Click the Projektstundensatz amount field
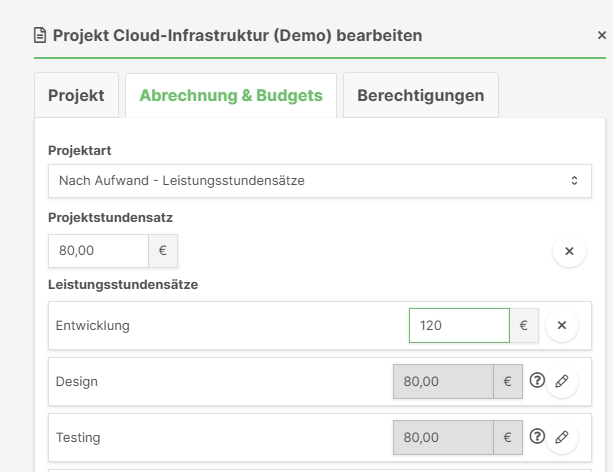 [98, 251]
